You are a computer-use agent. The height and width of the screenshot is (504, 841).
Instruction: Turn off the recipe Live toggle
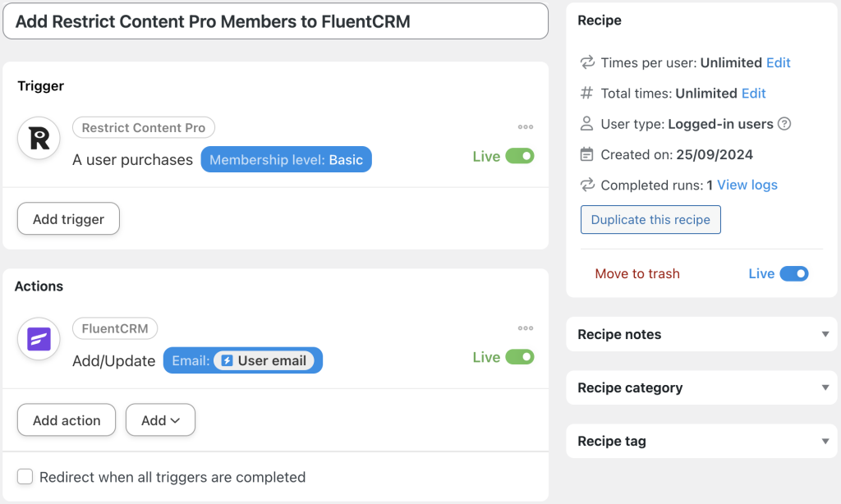tap(797, 273)
